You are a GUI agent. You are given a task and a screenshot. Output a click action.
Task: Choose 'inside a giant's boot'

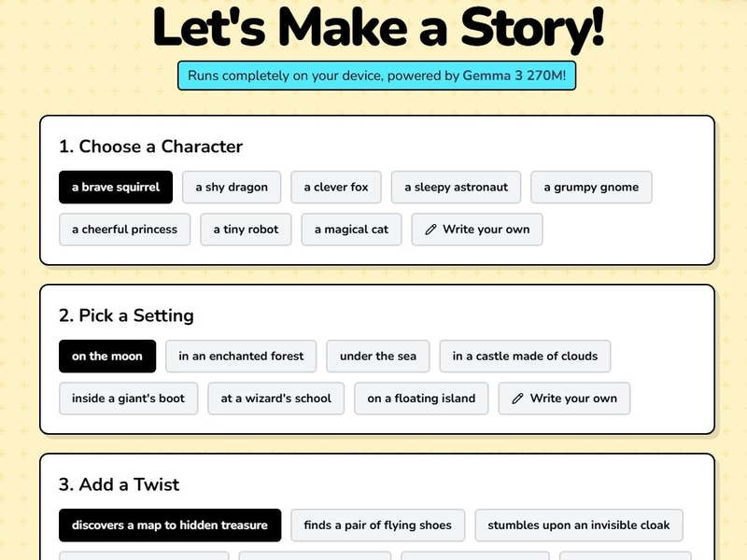coord(126,399)
